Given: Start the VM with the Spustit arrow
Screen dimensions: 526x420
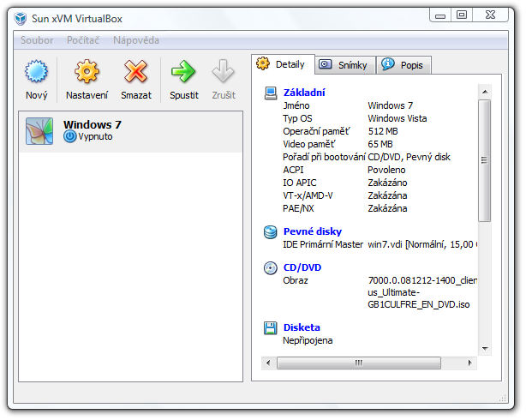Looking at the screenshot, I should tap(183, 71).
